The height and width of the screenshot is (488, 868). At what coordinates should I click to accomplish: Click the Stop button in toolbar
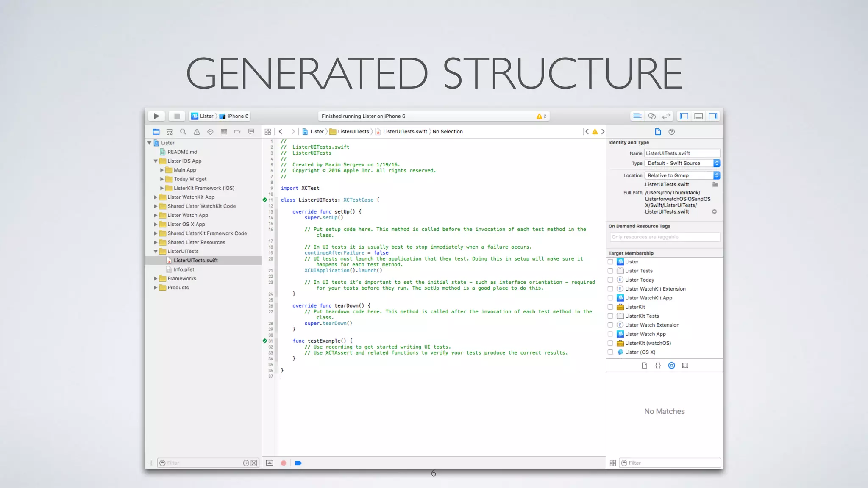pos(177,116)
